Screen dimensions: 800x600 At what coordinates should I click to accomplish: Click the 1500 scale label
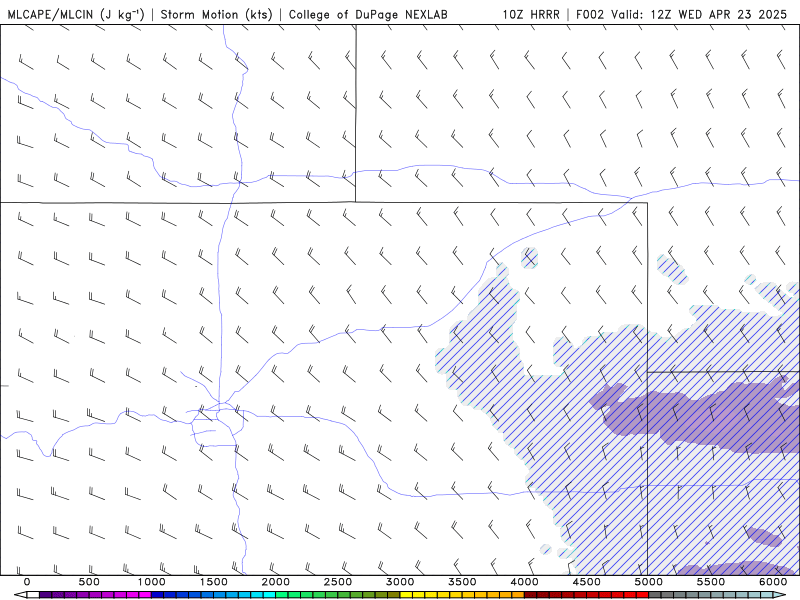[x=214, y=582]
